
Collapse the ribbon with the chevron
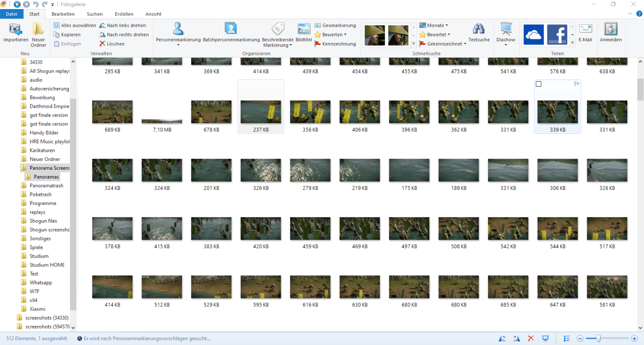[630, 14]
